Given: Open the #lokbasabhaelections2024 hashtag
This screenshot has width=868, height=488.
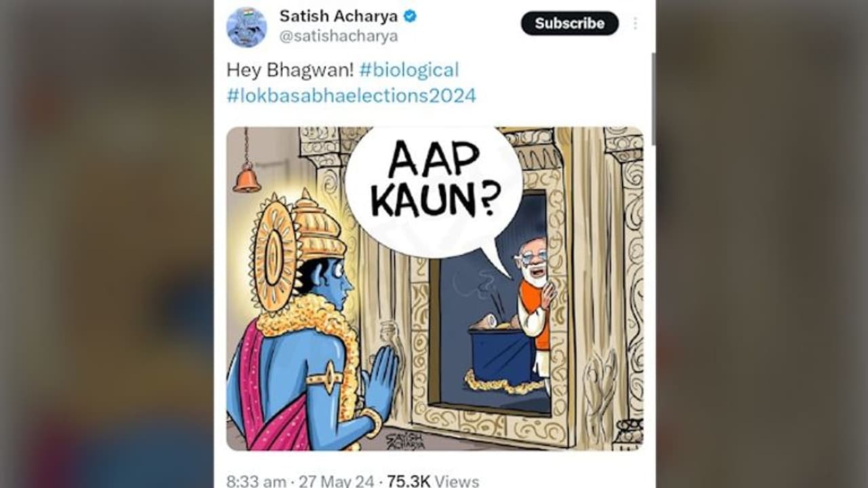Looking at the screenshot, I should click(351, 96).
